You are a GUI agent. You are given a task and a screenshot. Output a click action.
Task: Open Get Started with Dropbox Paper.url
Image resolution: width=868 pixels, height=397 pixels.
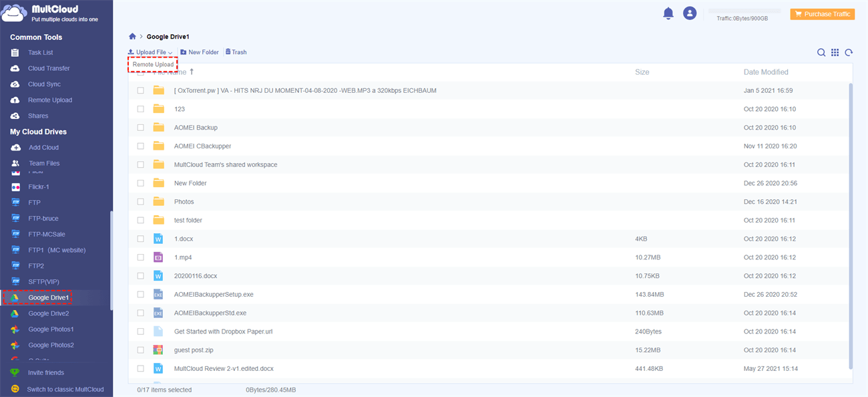click(x=223, y=332)
